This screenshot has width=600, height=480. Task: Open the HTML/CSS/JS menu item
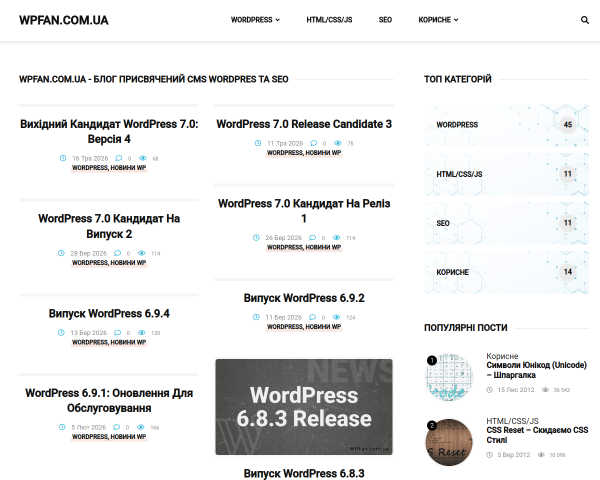(329, 20)
